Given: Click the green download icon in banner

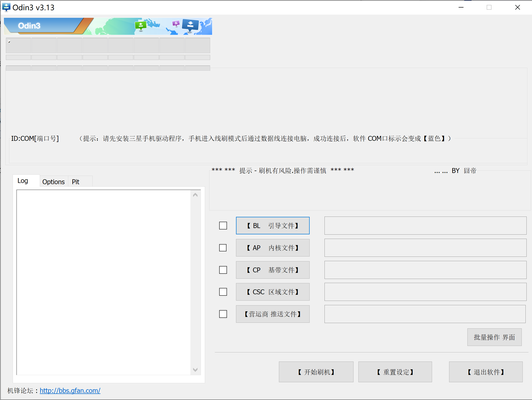Looking at the screenshot, I should [x=140, y=26].
